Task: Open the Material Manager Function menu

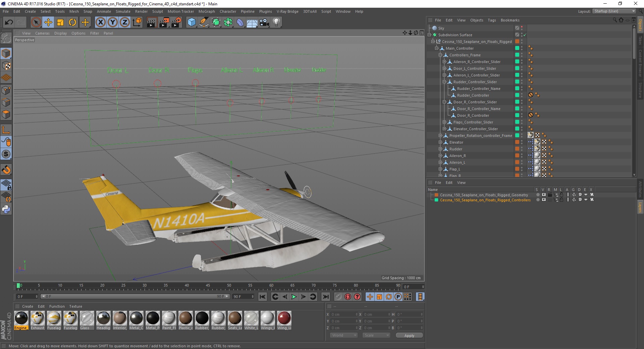Action: (x=57, y=306)
